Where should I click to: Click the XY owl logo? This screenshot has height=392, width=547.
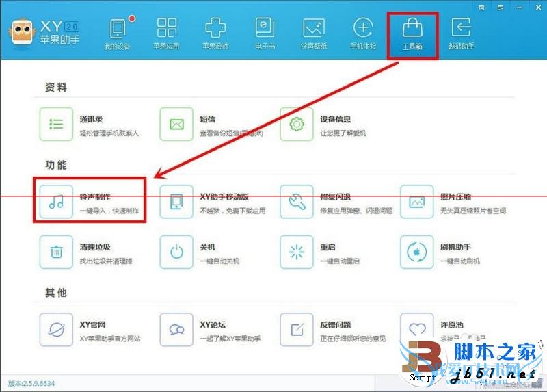pos(23,31)
